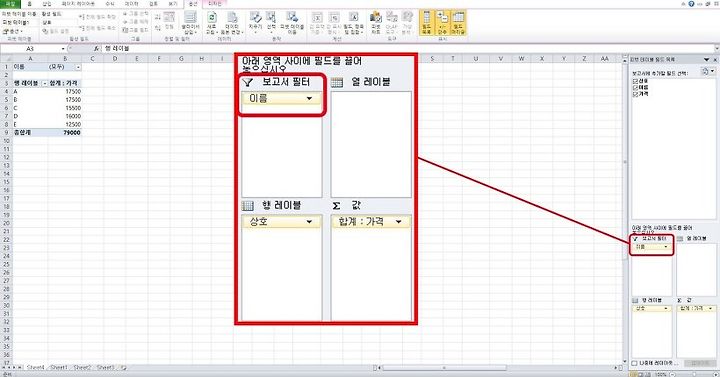The image size is (720, 377).
Task: Click the PivotTable name input box
Action: pyautogui.click(x=19, y=23)
